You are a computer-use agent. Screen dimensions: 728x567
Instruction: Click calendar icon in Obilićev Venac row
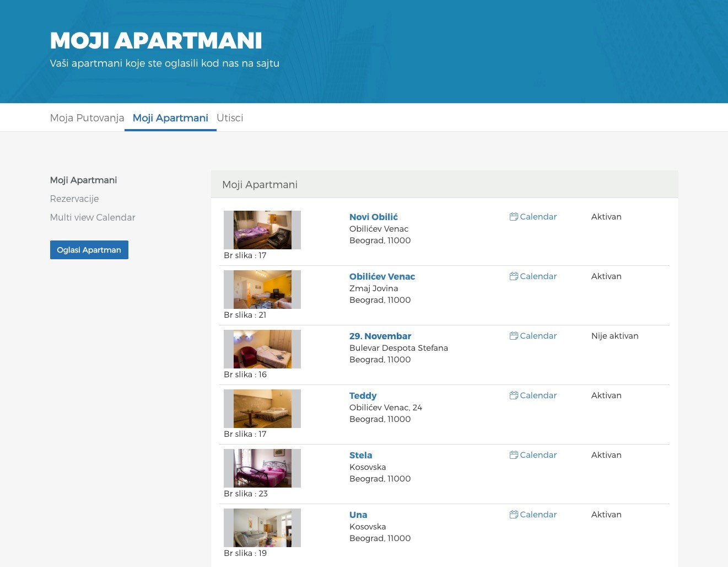coord(514,276)
